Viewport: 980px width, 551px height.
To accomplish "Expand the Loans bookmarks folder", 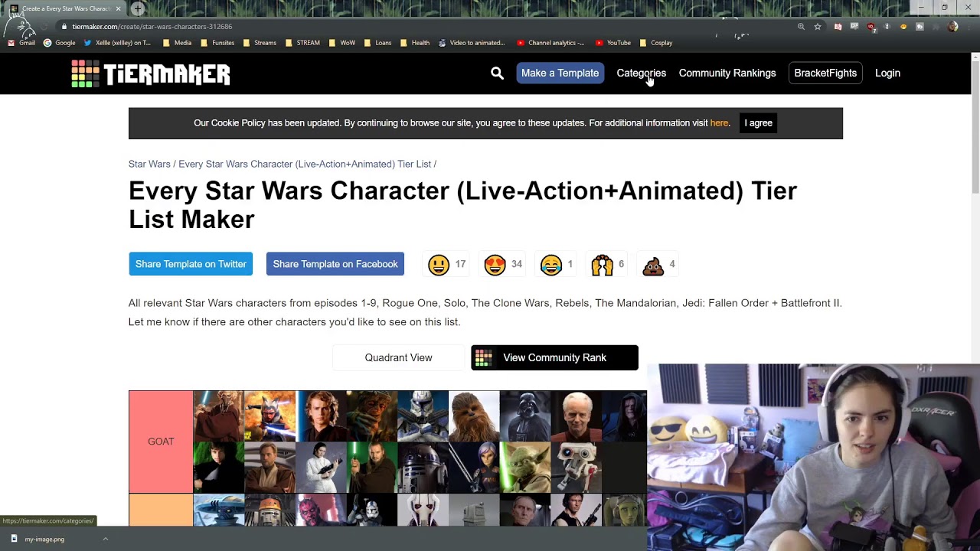I will tap(378, 43).
